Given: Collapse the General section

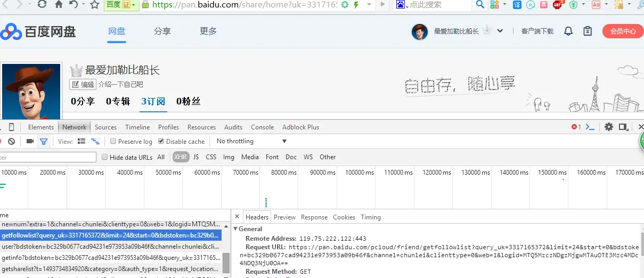Looking at the screenshot, I should 236,229.
